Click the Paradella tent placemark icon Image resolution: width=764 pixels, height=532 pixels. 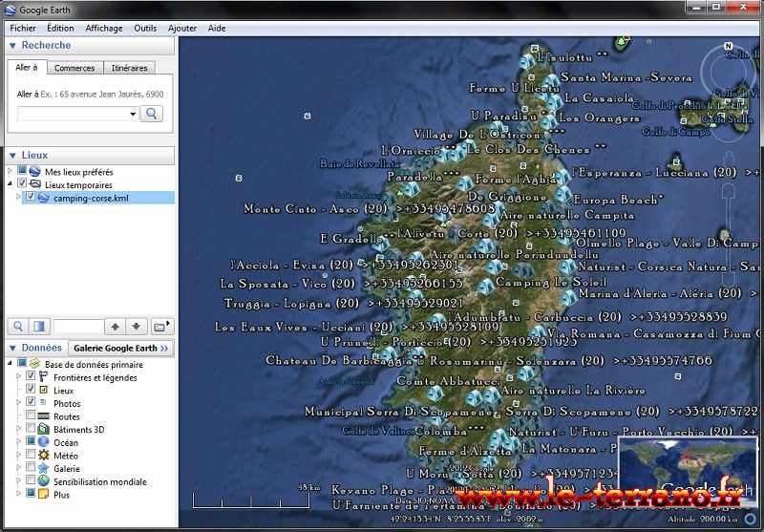[411, 188]
